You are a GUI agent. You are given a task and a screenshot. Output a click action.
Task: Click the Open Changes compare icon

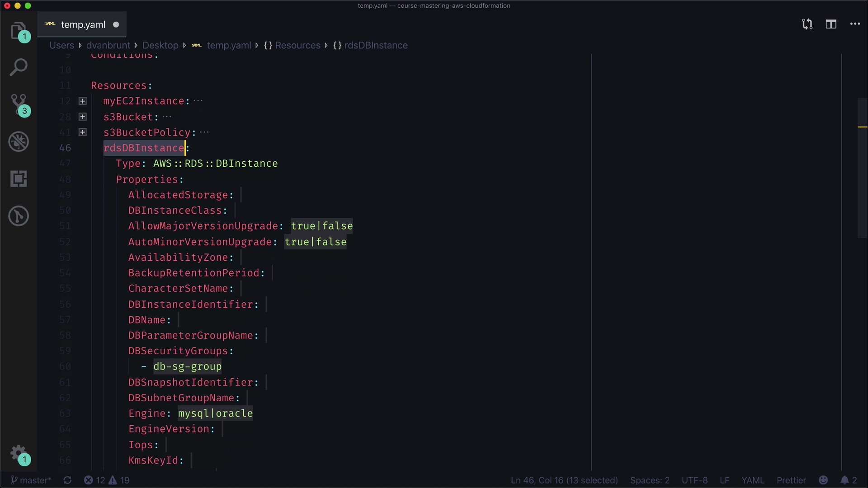[807, 24]
